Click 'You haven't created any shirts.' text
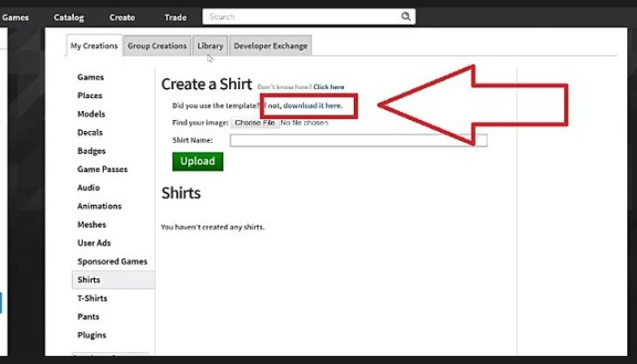 tap(212, 227)
